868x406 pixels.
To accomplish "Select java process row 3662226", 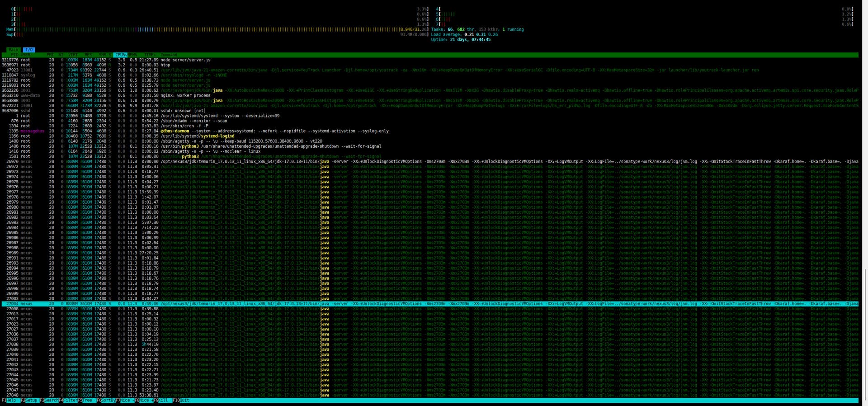I will click(429, 90).
